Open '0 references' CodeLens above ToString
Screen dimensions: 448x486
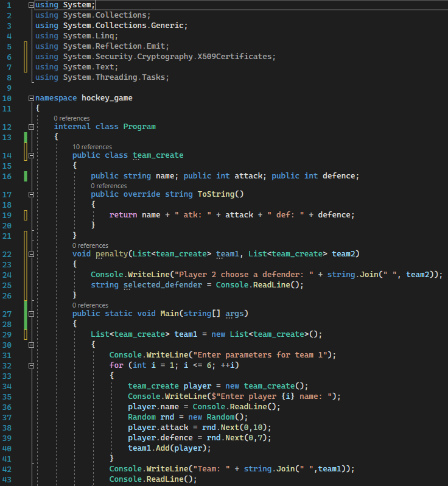click(109, 186)
